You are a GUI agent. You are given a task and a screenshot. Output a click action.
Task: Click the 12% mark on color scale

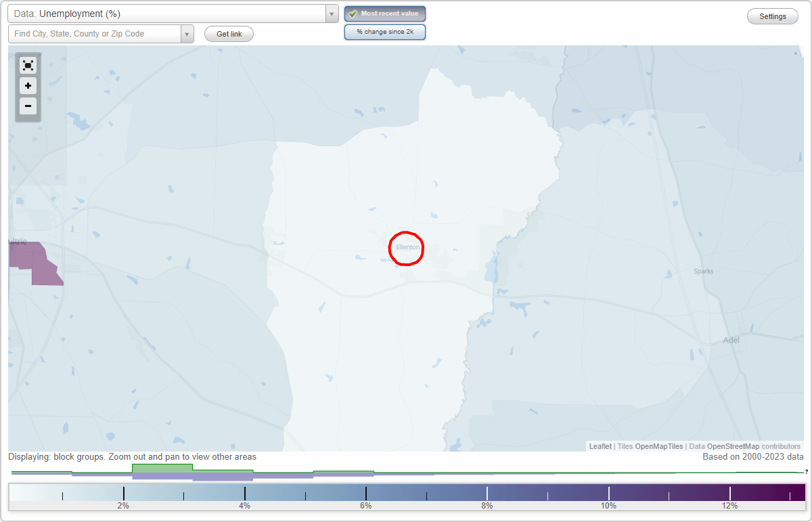[x=729, y=505]
